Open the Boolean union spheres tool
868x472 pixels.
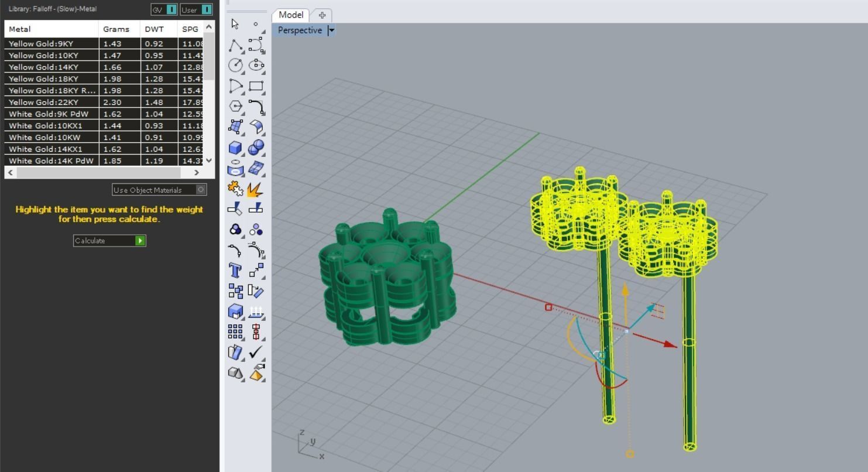coord(256,148)
